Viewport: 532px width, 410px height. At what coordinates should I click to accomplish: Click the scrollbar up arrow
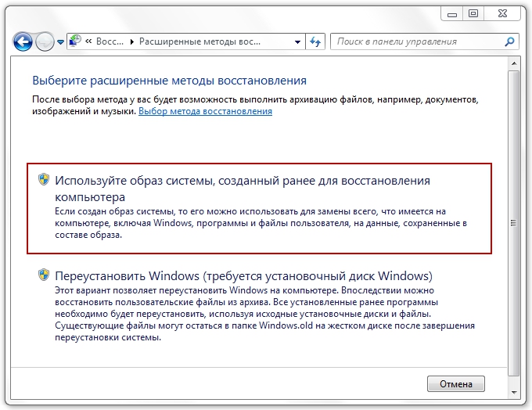514,63
